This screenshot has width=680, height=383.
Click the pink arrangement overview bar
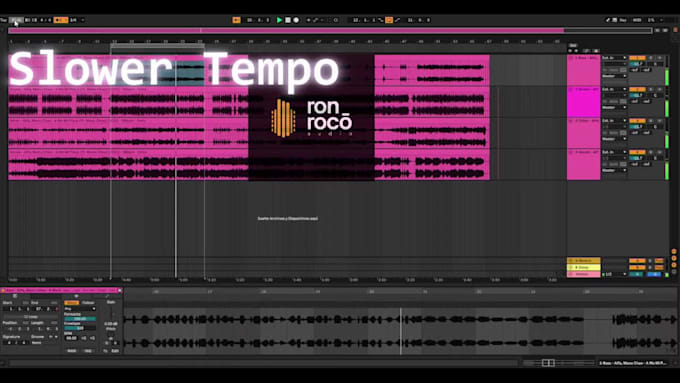pyautogui.click(x=286, y=30)
